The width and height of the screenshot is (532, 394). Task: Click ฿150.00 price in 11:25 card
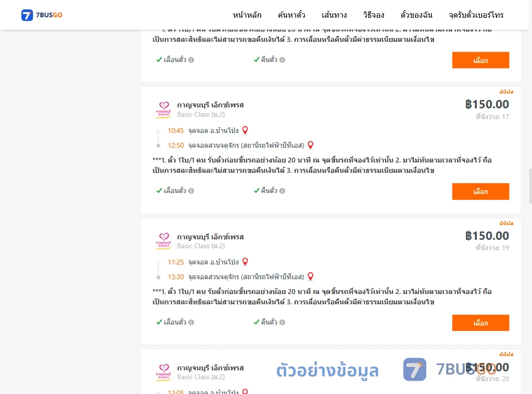tap(487, 235)
